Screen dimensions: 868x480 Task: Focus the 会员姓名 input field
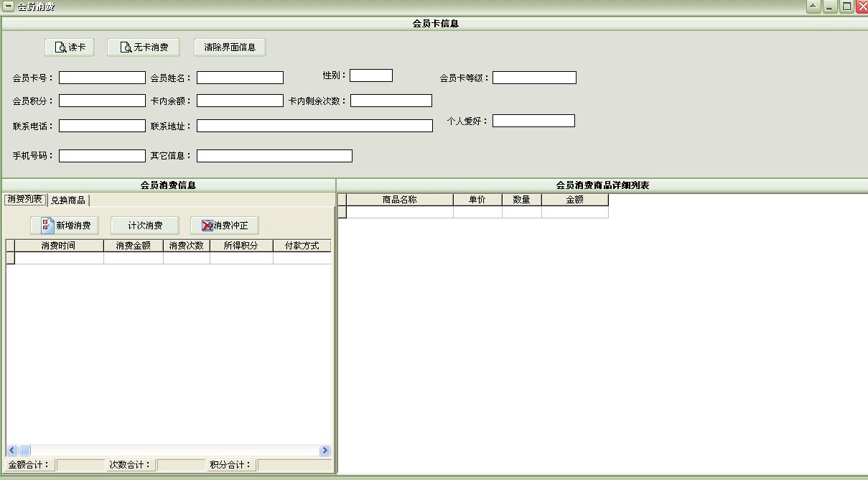click(240, 78)
